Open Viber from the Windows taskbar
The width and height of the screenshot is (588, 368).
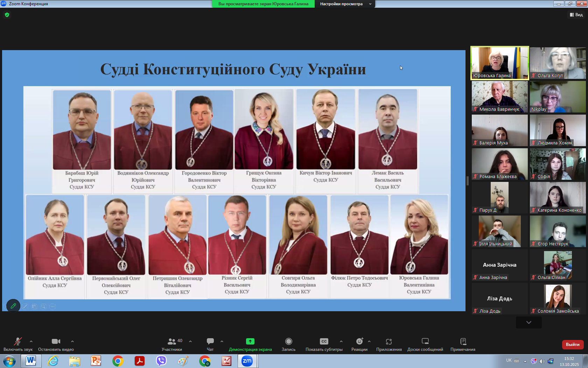pyautogui.click(x=161, y=361)
